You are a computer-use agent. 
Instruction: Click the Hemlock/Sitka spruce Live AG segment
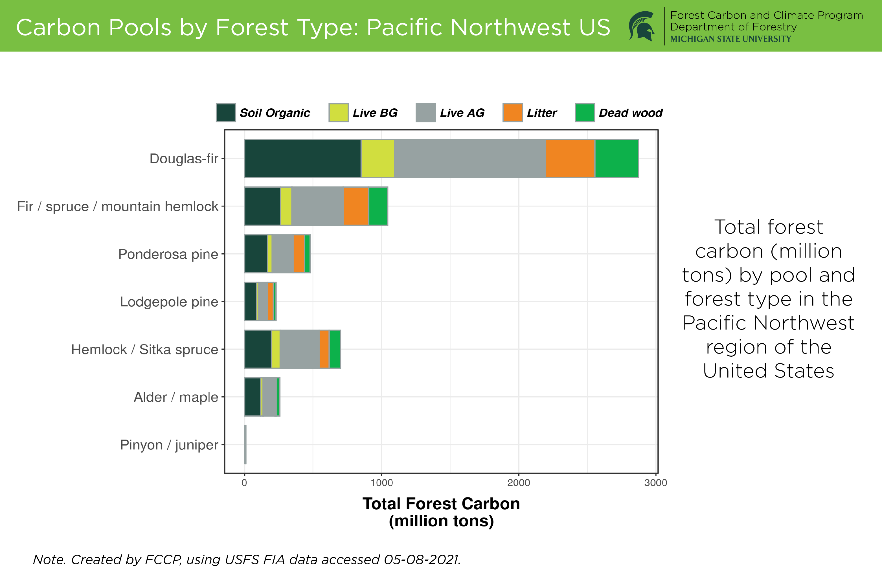(x=299, y=349)
